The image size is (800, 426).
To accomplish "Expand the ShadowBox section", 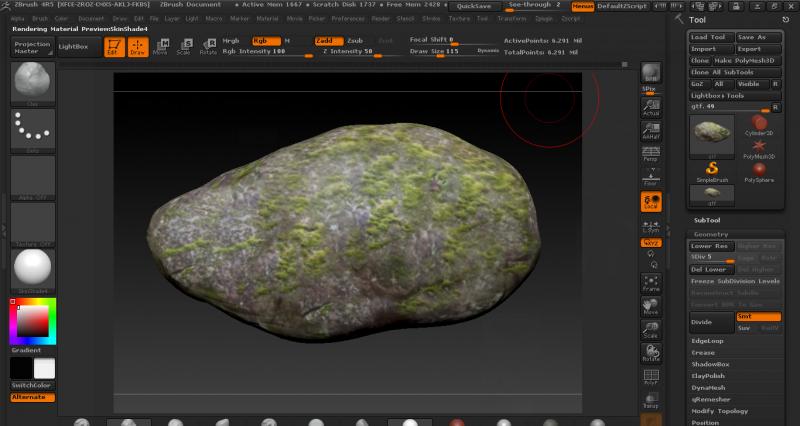I will pyautogui.click(x=711, y=364).
